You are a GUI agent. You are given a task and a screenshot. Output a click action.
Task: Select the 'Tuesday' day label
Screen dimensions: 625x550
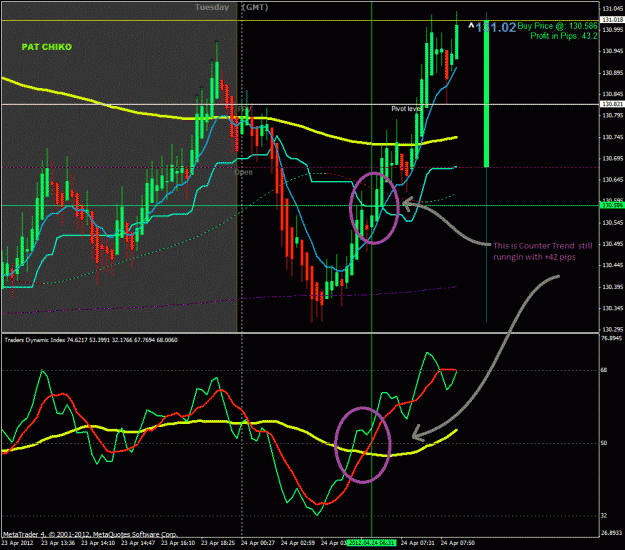tap(212, 7)
